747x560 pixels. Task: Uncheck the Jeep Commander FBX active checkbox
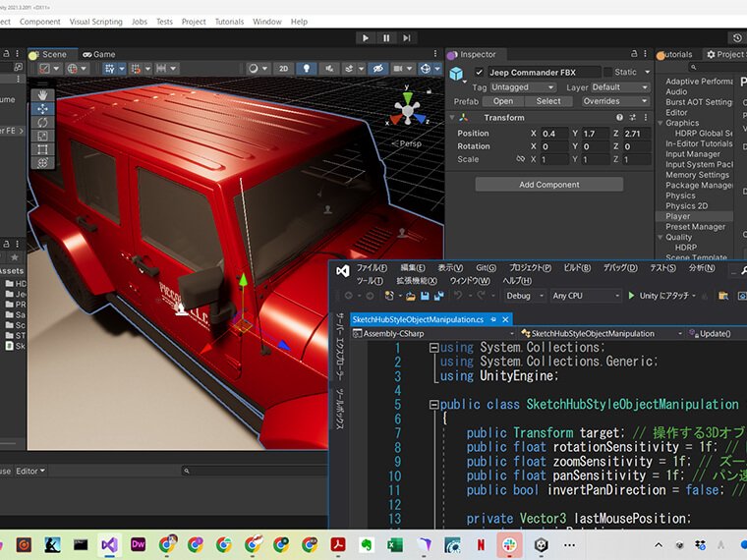(480, 73)
